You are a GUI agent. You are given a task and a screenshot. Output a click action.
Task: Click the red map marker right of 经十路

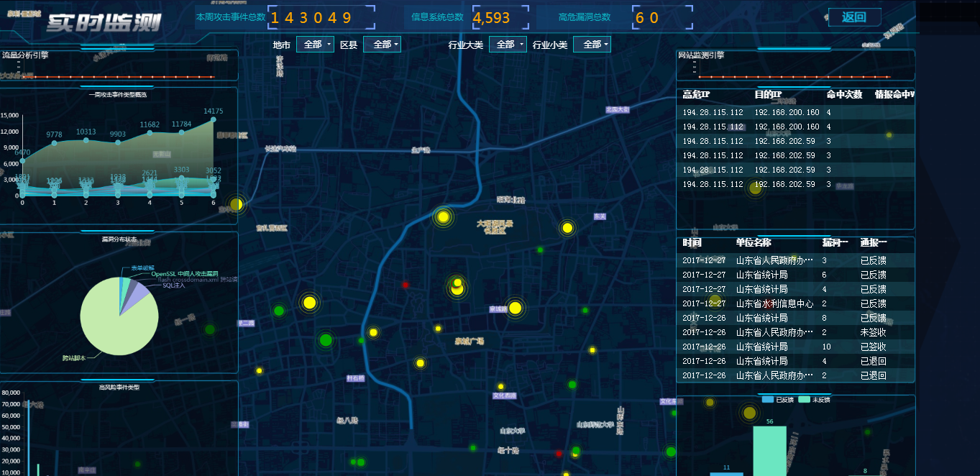(x=559, y=454)
